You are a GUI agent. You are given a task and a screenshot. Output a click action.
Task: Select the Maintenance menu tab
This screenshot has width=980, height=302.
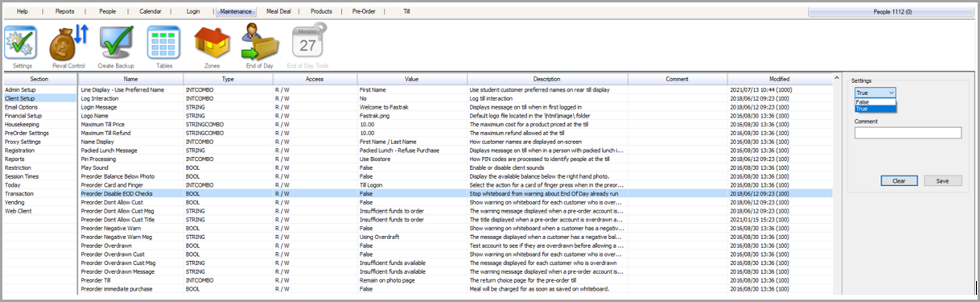click(x=236, y=12)
